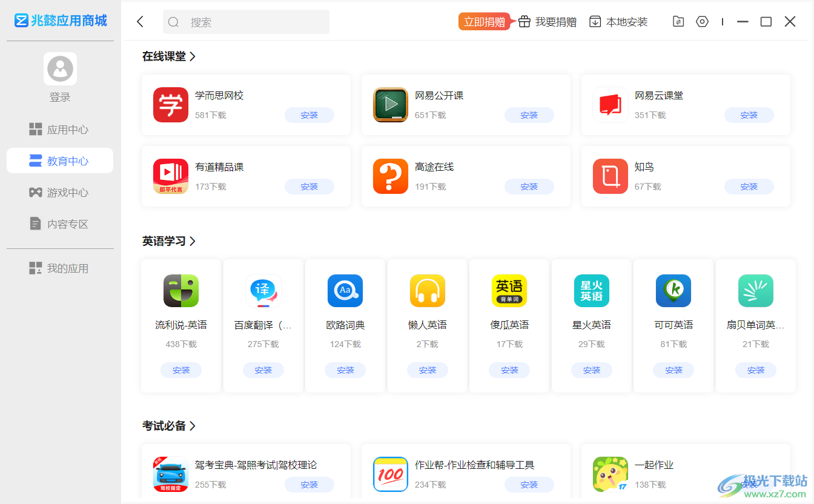The height and width of the screenshot is (504, 814).
Task: Click the 驾考宝典 app icon
Action: [171, 474]
